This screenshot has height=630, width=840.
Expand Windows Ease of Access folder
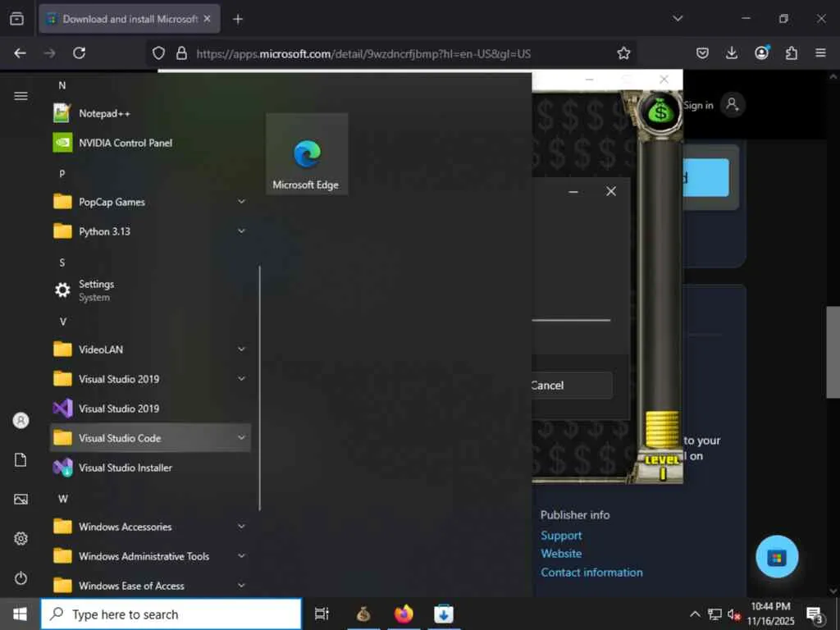(150, 586)
